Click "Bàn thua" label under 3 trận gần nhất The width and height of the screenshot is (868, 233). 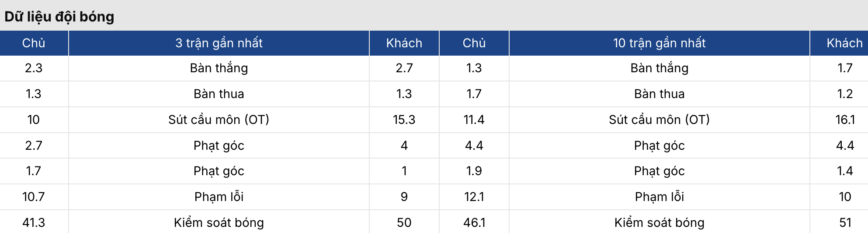click(x=219, y=94)
